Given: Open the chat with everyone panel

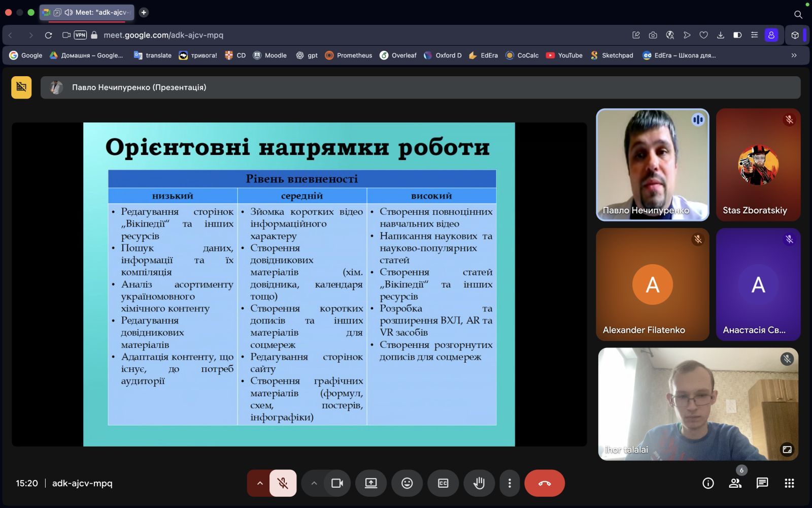Looking at the screenshot, I should pyautogui.click(x=762, y=483).
